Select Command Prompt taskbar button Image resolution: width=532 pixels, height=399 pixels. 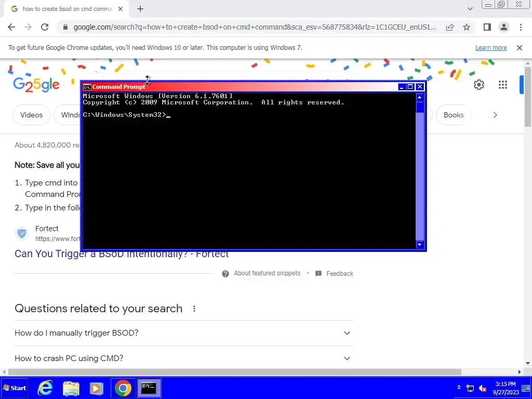point(149,388)
